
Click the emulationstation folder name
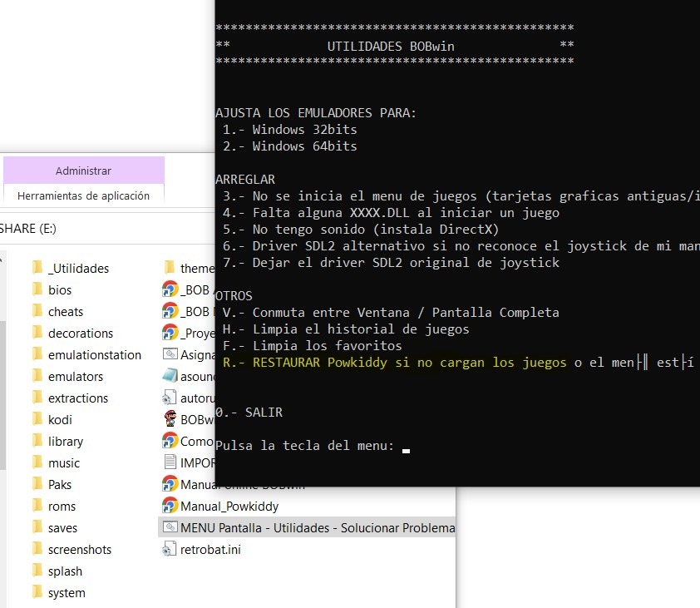click(x=94, y=354)
